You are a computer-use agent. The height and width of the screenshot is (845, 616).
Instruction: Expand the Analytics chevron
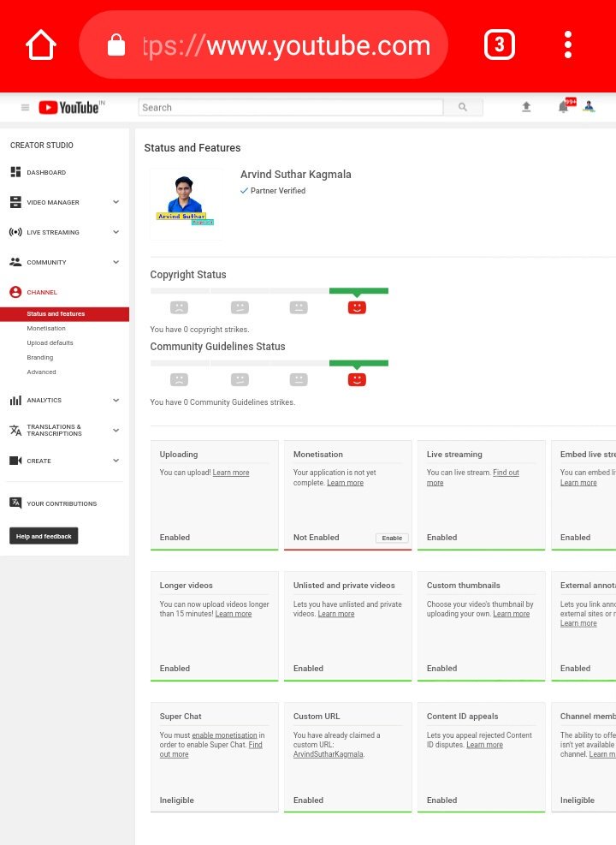click(115, 401)
